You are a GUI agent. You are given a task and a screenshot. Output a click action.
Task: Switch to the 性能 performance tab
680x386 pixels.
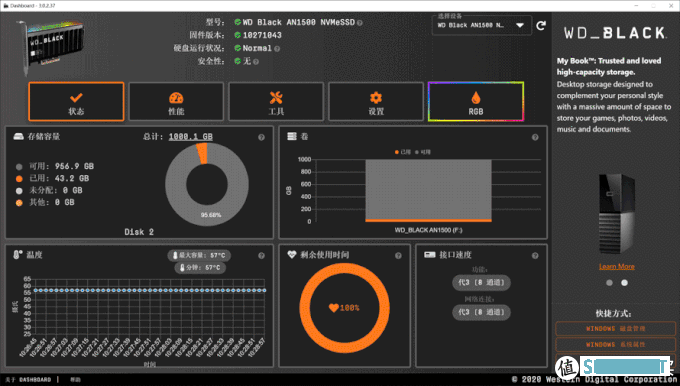click(176, 101)
